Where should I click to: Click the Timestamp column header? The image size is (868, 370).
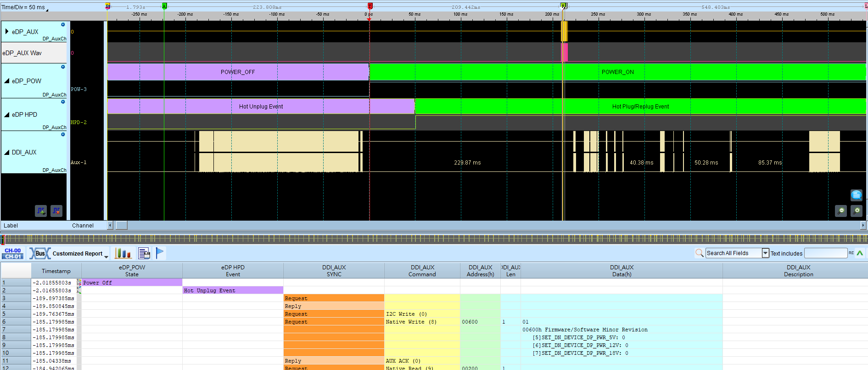pos(56,271)
